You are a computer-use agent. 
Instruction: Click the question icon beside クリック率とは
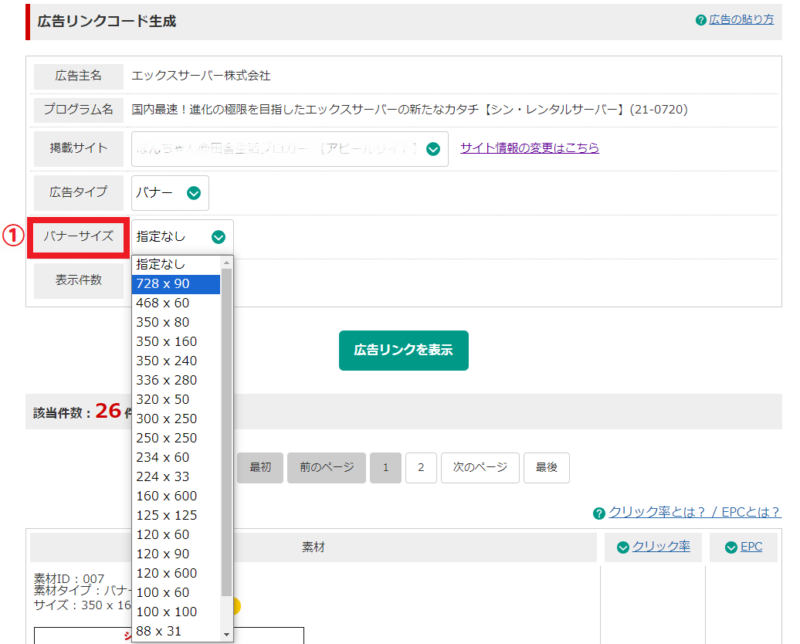599,513
